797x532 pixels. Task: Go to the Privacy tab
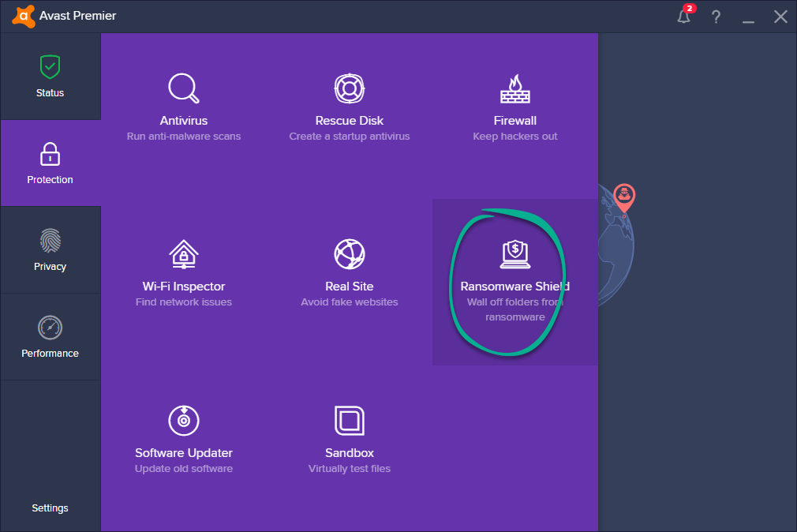(50, 250)
